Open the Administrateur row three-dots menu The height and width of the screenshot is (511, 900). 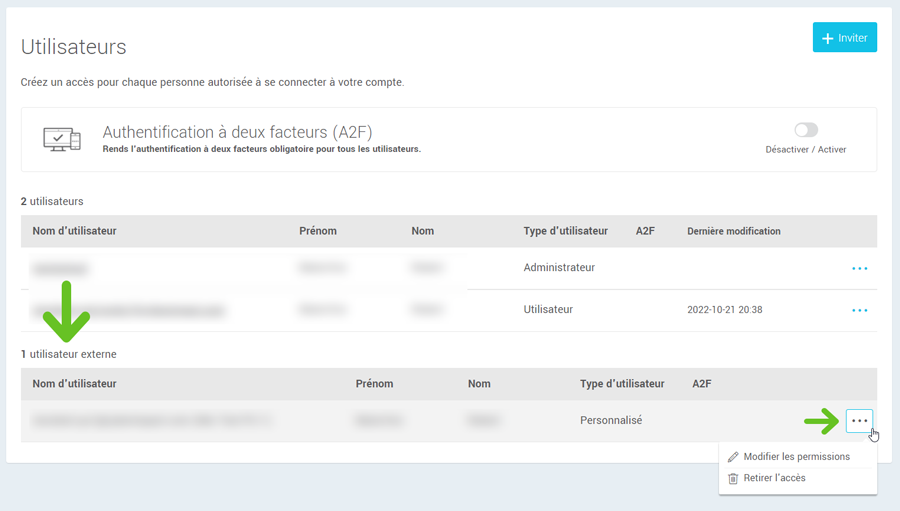point(859,268)
